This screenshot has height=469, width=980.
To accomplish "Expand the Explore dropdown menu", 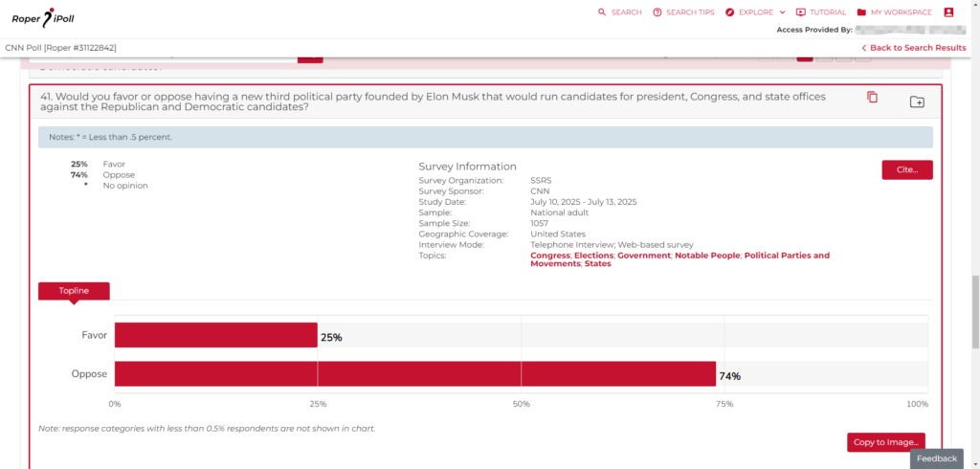I will [x=755, y=12].
